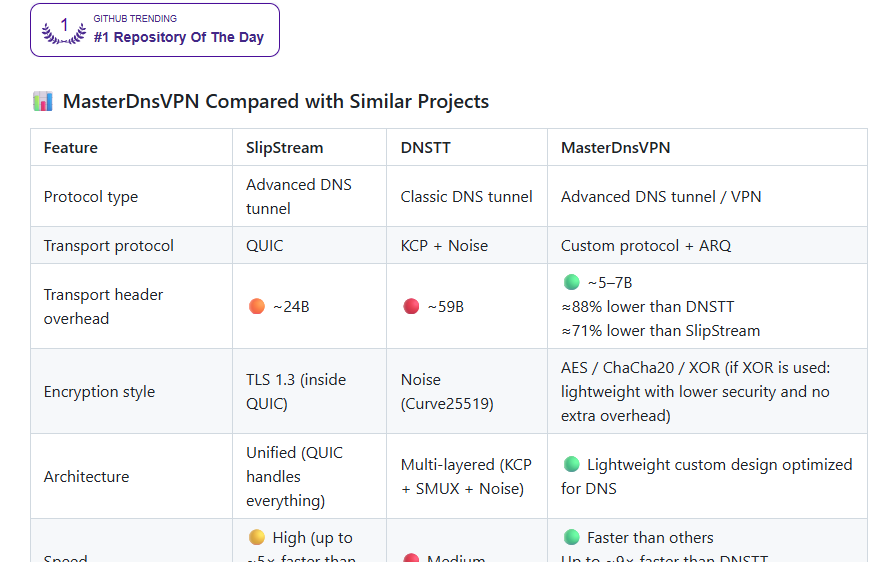Image resolution: width=894 pixels, height=562 pixels.
Task: Click the bar chart emoji beside heading
Action: [x=43, y=101]
